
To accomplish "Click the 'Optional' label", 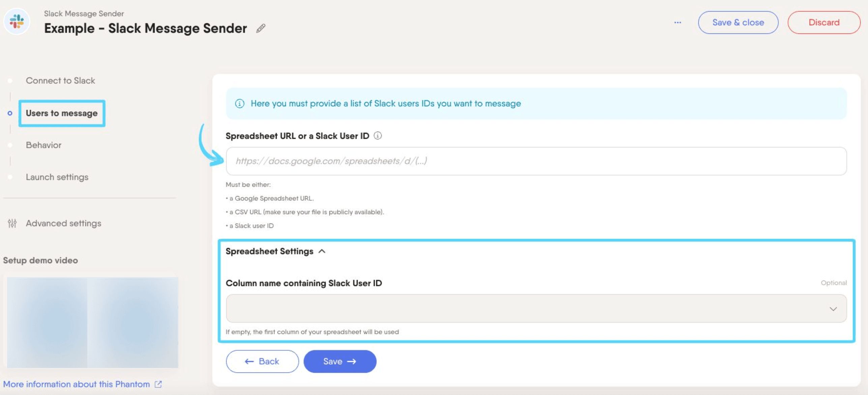I will pos(834,283).
